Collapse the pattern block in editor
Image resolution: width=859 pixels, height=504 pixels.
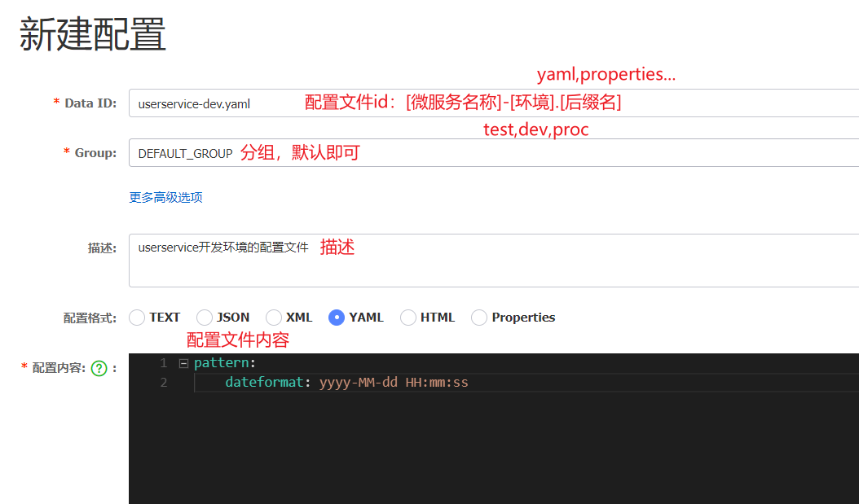pos(183,363)
